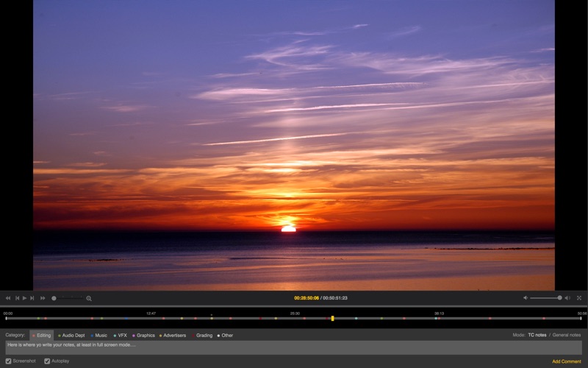Select the Editing category
The height and width of the screenshot is (368, 588).
(42, 336)
